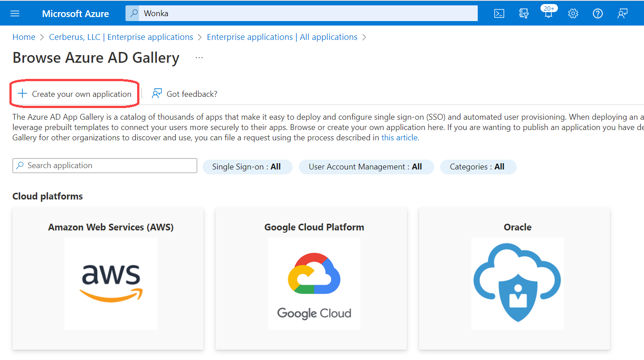Open the Cerberus, LLC | Enterprise applications breadcrumb
The height and width of the screenshot is (360, 644).
click(121, 37)
